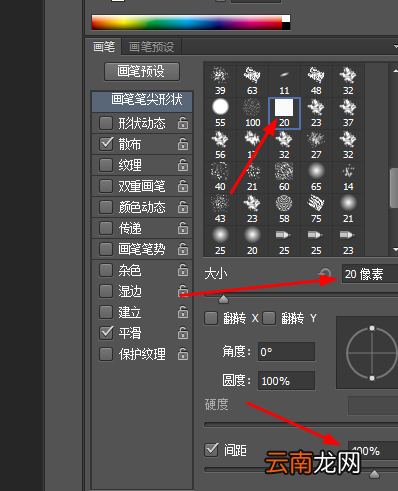This screenshot has width=398, height=491.
Task: Click the angle and roundness dial
Action: [367, 353]
